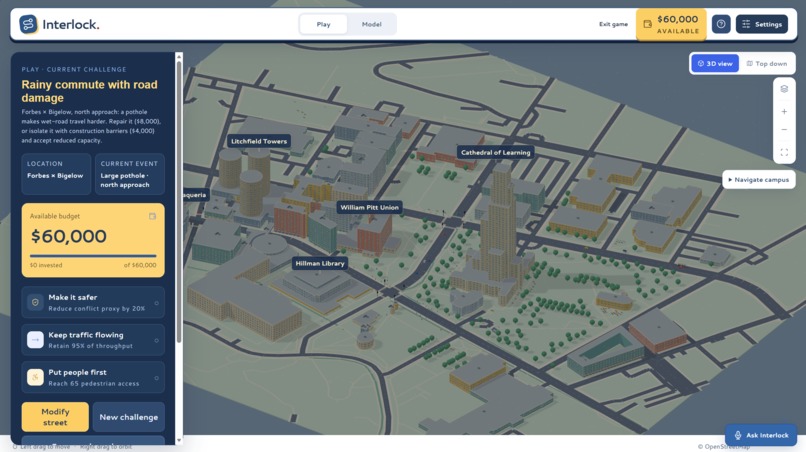Screen dimensions: 806x452
Task: Click the budget invested progress bar
Action: click(93, 256)
